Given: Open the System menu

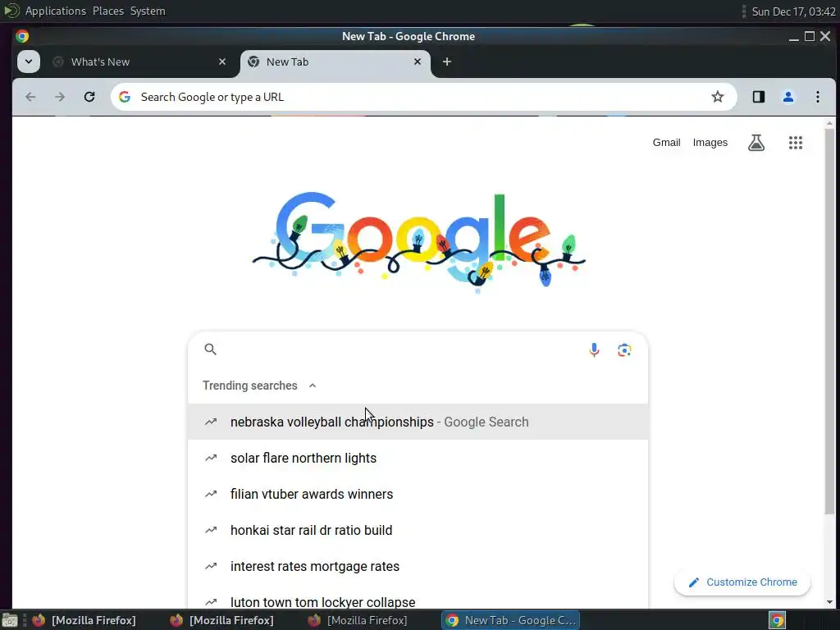Looking at the screenshot, I should [x=148, y=11].
